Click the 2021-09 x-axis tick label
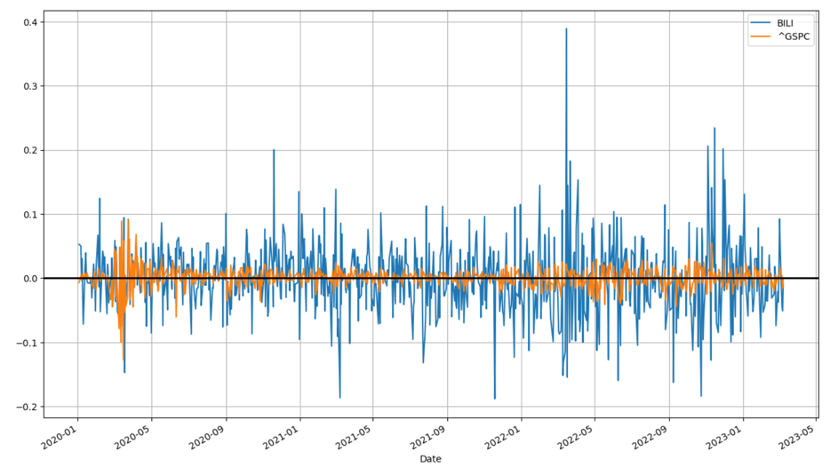This screenshot has width=830, height=476. point(430,436)
